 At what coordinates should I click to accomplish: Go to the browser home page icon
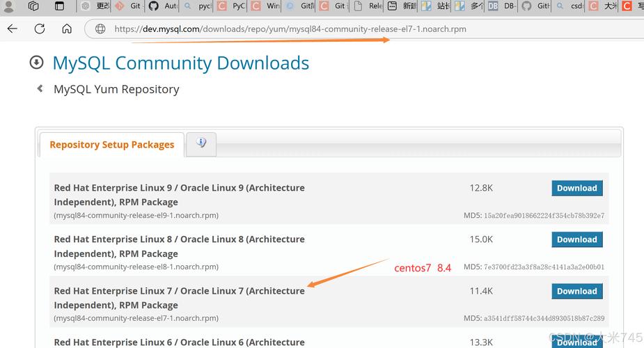pyautogui.click(x=67, y=29)
